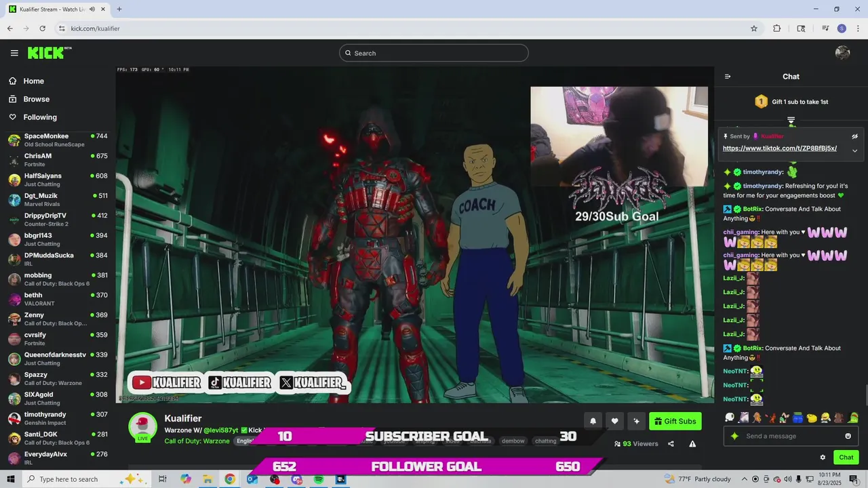Click the sparkle button beside Gift Subs
Viewport: 868px width, 488px height.
click(636, 421)
